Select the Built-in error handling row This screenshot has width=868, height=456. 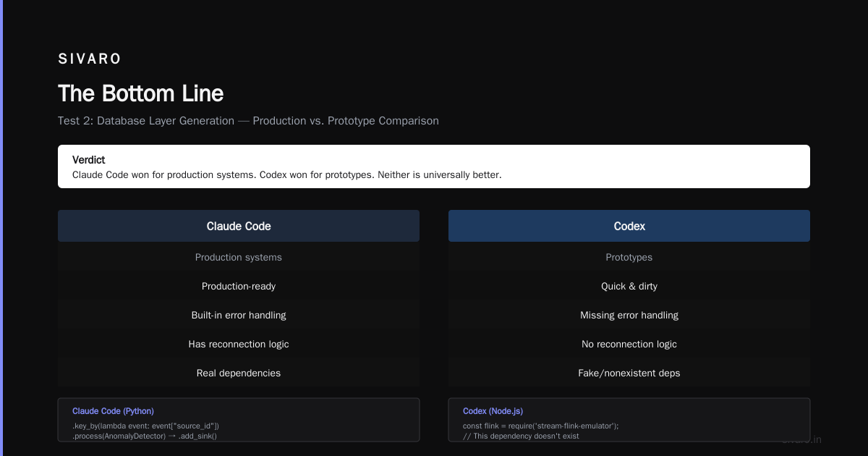coord(239,315)
